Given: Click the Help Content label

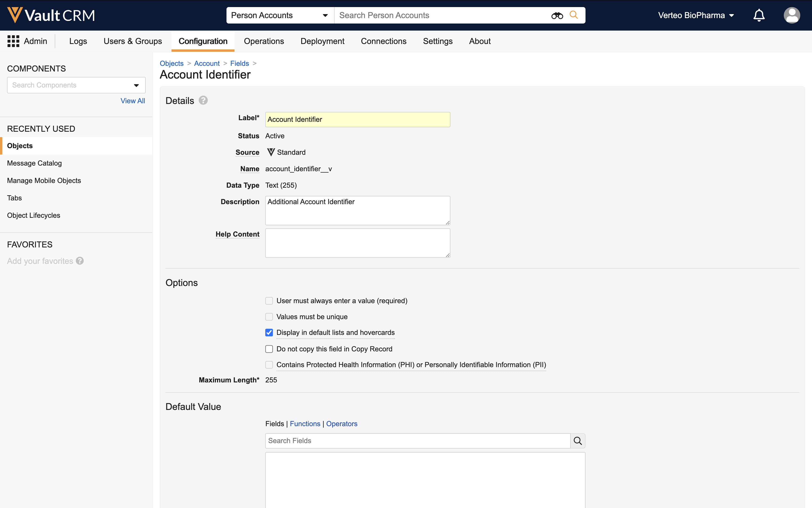Looking at the screenshot, I should pos(237,234).
